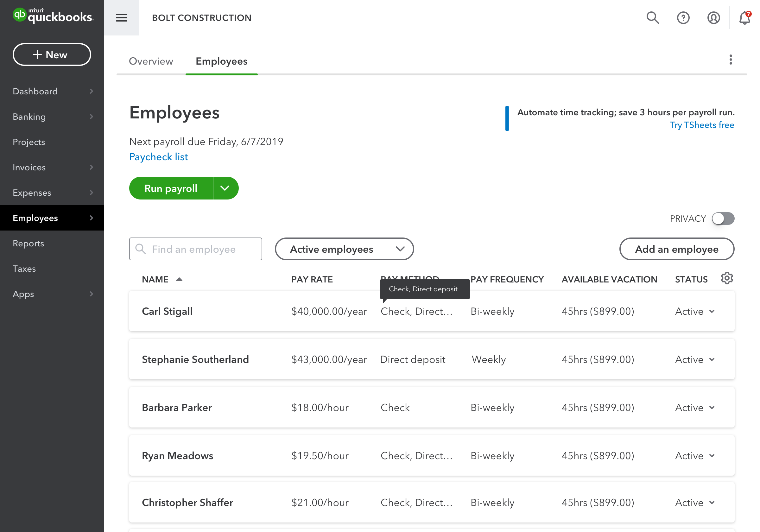Screen dimensions: 760x532
Task: Select Employees in the sidebar
Action: 52,218
